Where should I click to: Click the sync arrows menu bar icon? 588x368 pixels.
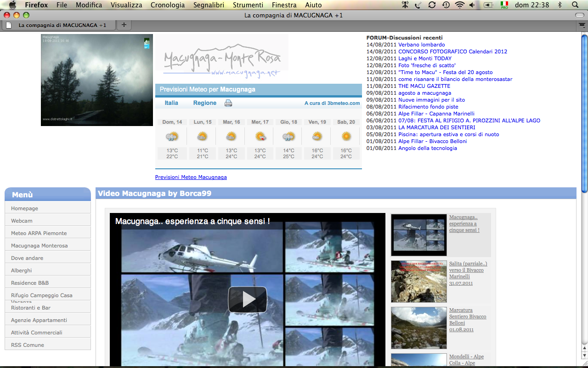(x=432, y=5)
